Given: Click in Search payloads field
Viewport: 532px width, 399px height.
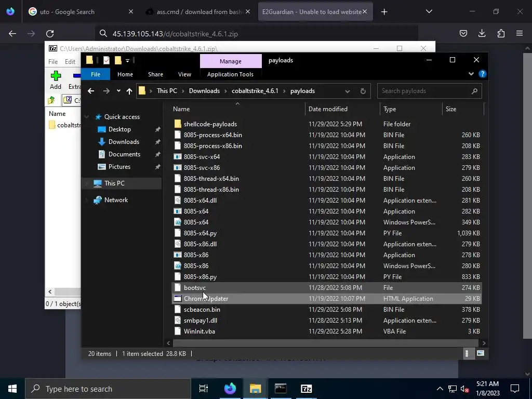Looking at the screenshot, I should tap(429, 91).
